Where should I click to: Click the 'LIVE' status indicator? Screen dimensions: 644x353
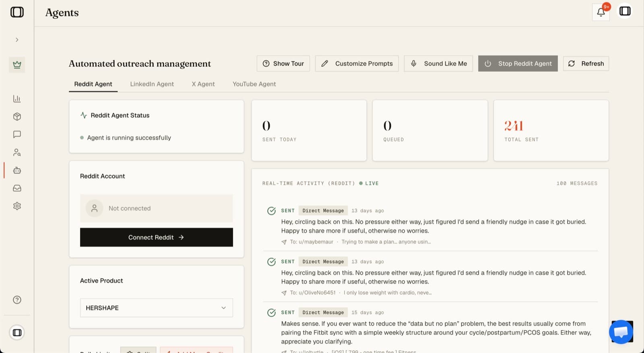(369, 184)
